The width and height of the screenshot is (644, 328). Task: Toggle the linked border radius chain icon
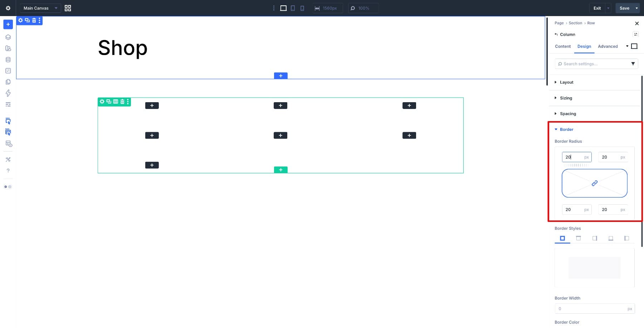594,183
